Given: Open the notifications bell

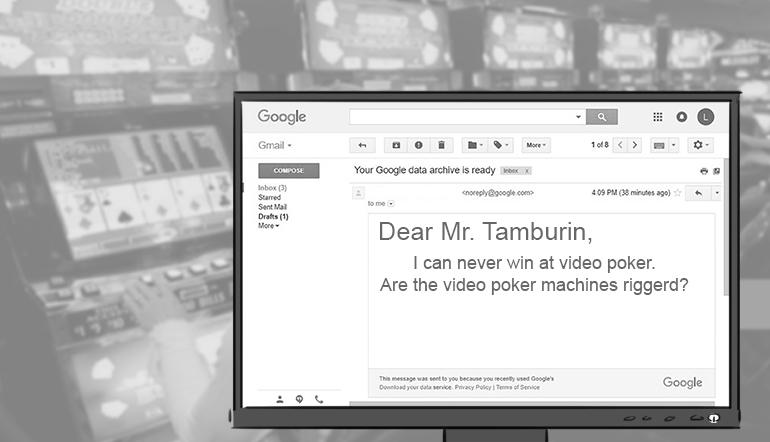Looking at the screenshot, I should point(682,117).
